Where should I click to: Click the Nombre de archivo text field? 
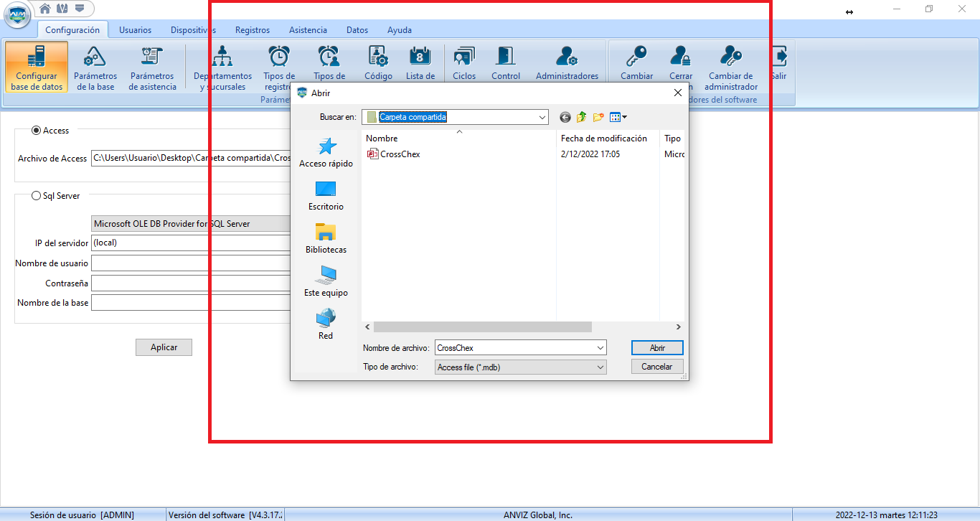514,348
